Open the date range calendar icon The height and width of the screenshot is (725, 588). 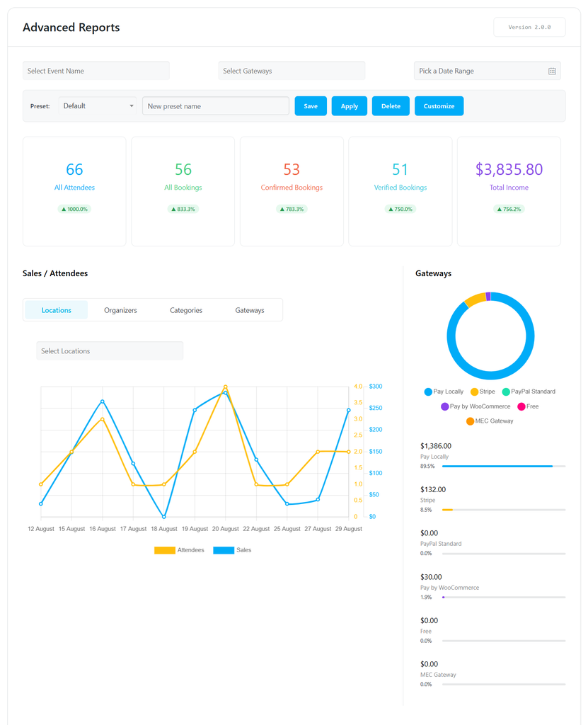pos(552,72)
